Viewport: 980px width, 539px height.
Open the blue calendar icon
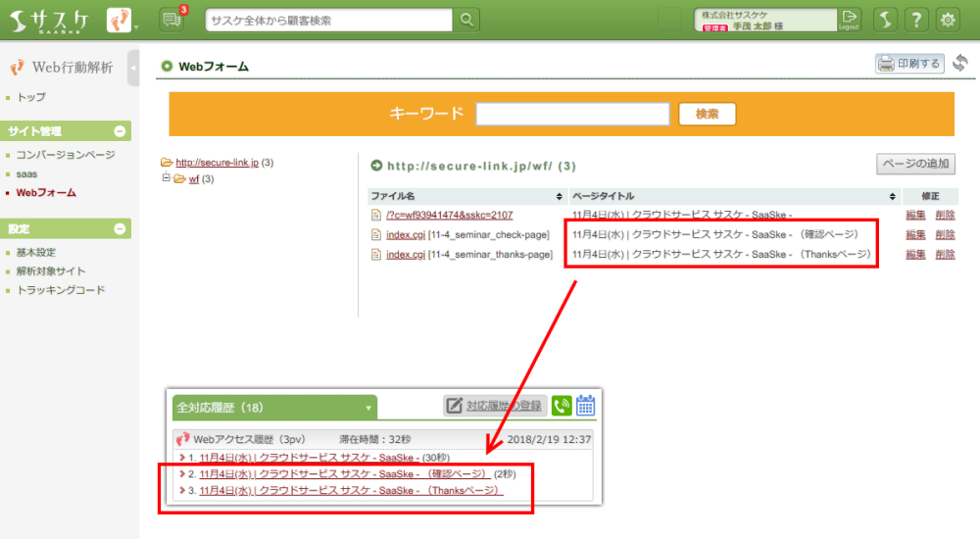tap(586, 406)
